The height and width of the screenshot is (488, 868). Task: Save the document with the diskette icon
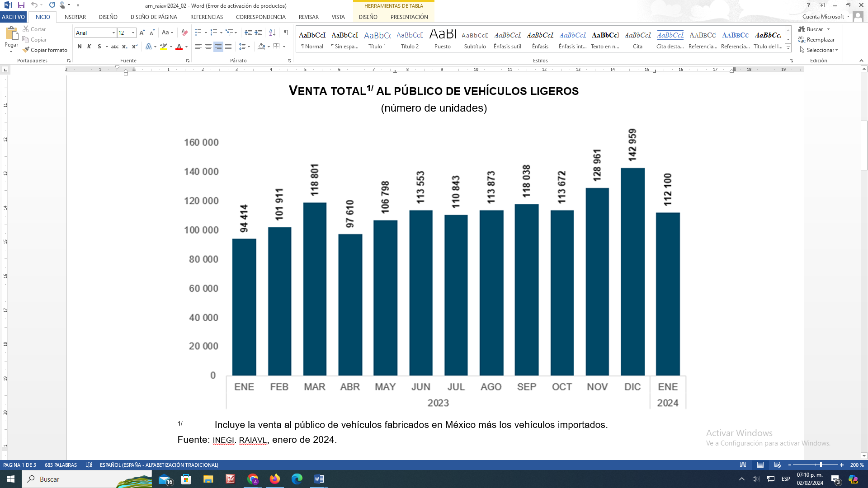[21, 5]
